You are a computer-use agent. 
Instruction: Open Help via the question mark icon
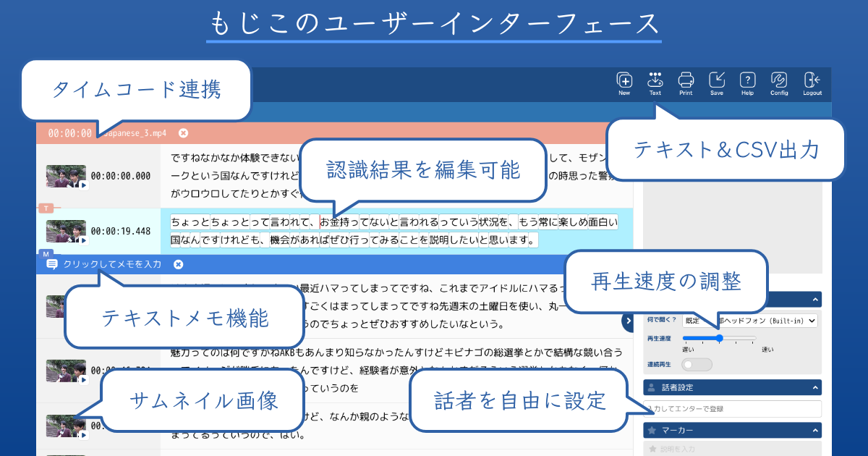(747, 81)
